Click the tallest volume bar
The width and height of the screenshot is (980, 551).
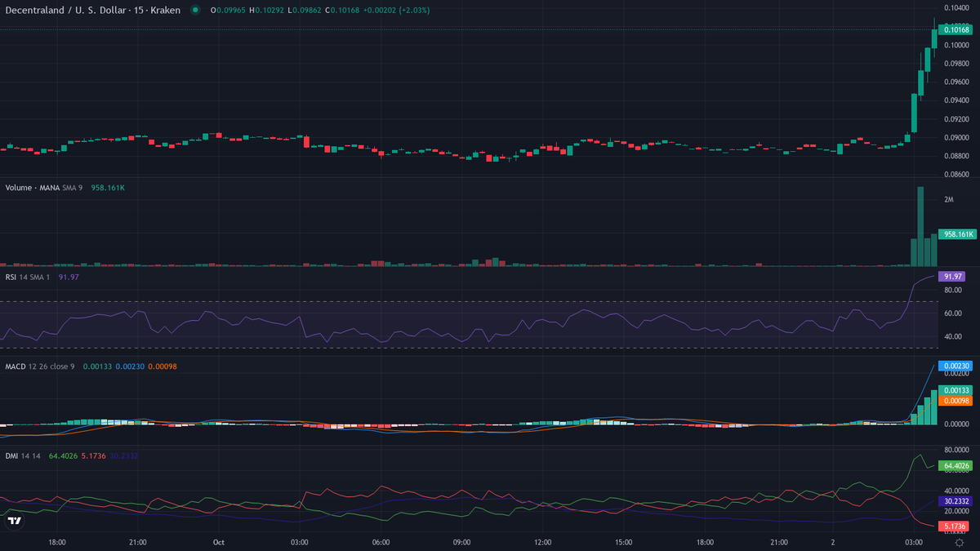(x=920, y=226)
